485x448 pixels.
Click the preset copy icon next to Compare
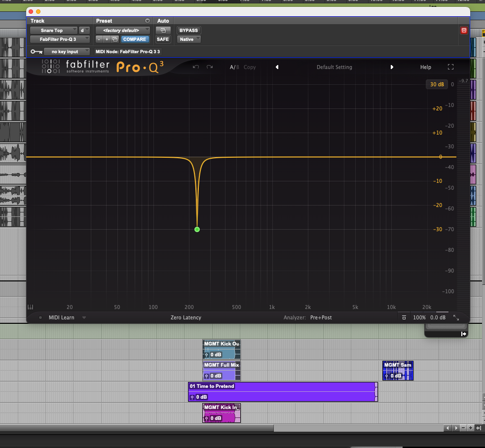114,39
